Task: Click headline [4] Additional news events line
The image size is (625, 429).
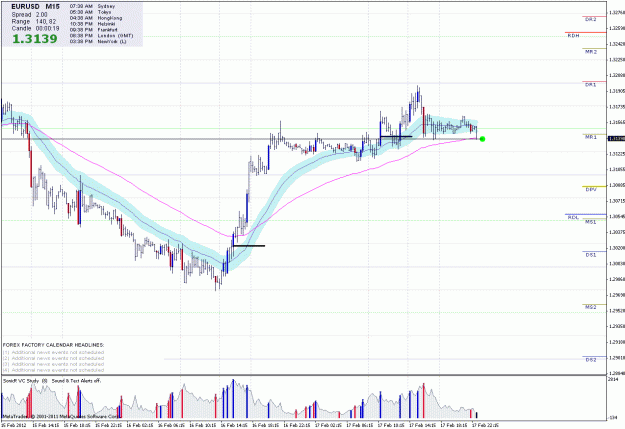Action: pos(53,370)
